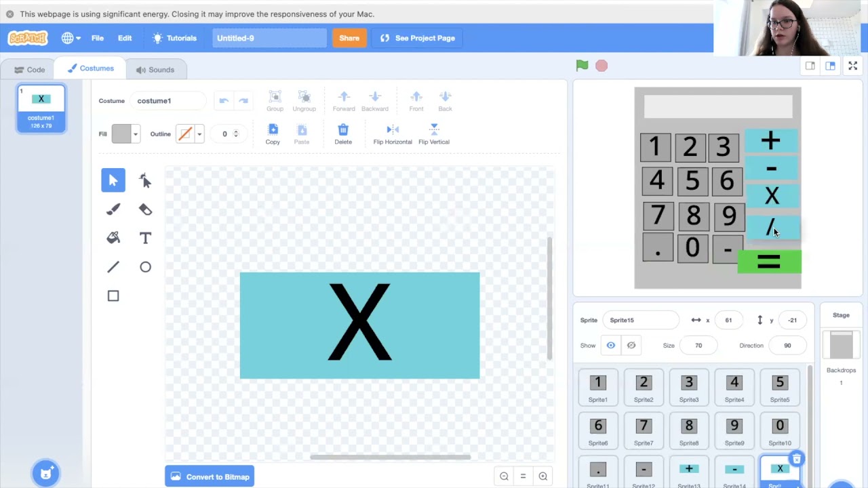Zoom out the costume canvas

(504, 476)
